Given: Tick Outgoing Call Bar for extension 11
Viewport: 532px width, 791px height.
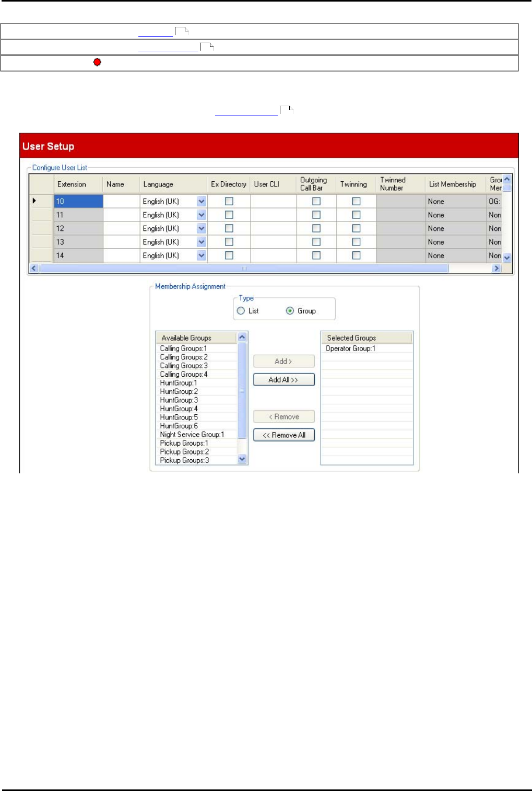Looking at the screenshot, I should coord(316,215).
